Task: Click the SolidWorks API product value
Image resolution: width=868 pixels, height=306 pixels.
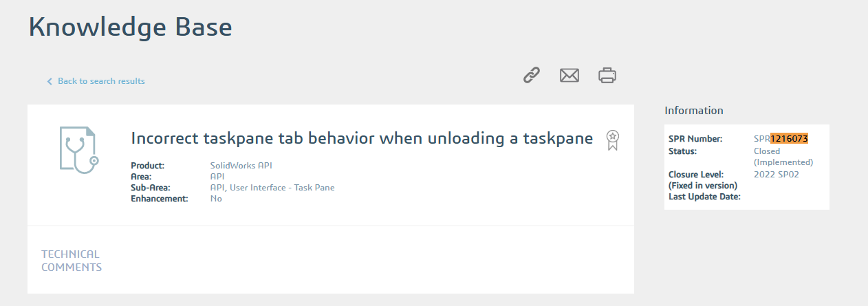Action: coord(241,166)
